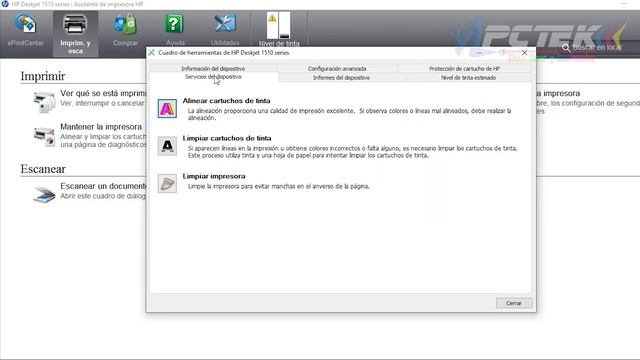Open ePrintCenter from the top toolbar

pyautogui.click(x=25, y=30)
